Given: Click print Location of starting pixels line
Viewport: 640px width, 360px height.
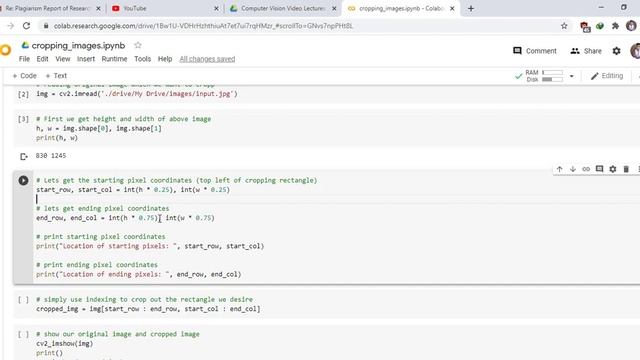Looking at the screenshot, I should click(x=150, y=246).
